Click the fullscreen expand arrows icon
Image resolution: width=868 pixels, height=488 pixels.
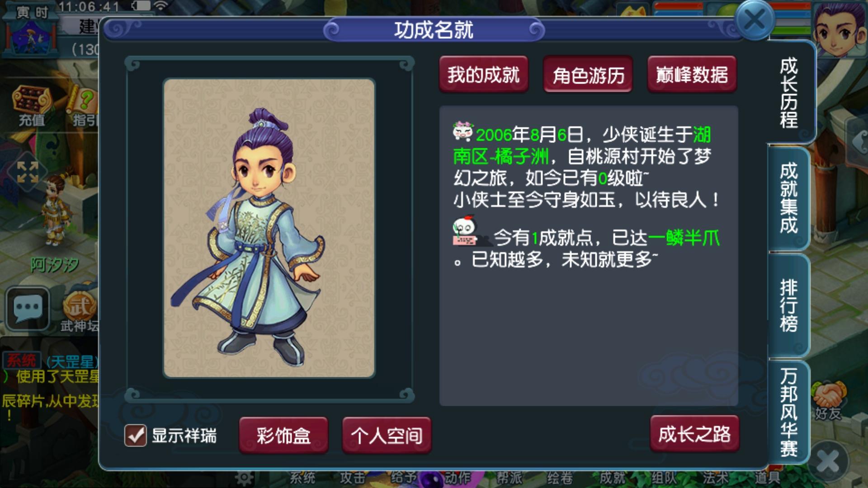27,172
